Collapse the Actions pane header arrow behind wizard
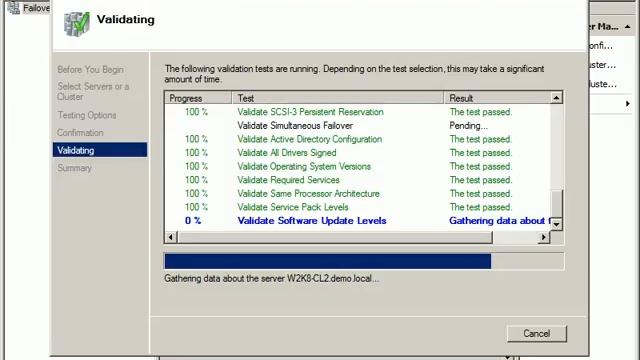The height and width of the screenshot is (360, 640). (x=628, y=27)
